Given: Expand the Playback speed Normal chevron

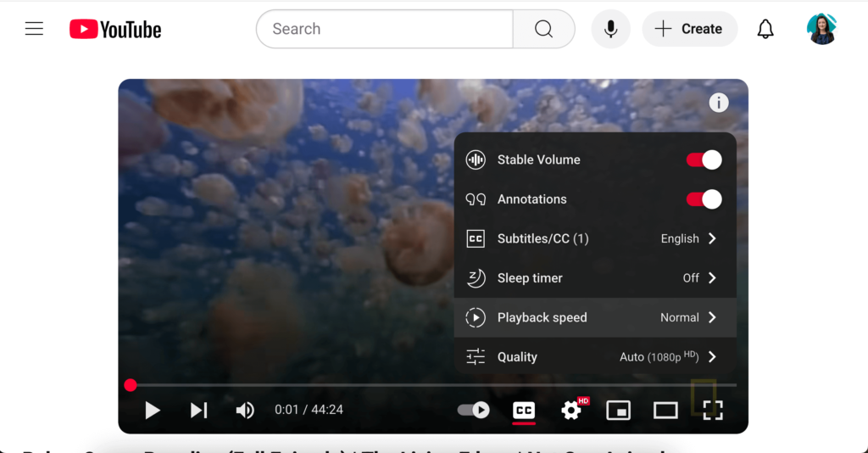Looking at the screenshot, I should [x=712, y=317].
